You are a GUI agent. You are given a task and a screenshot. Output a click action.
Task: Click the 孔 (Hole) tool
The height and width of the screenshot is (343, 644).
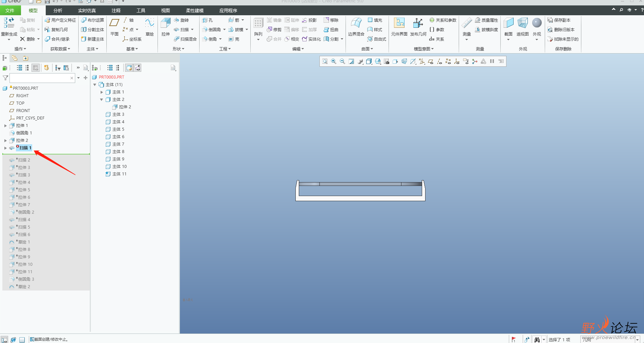(208, 20)
